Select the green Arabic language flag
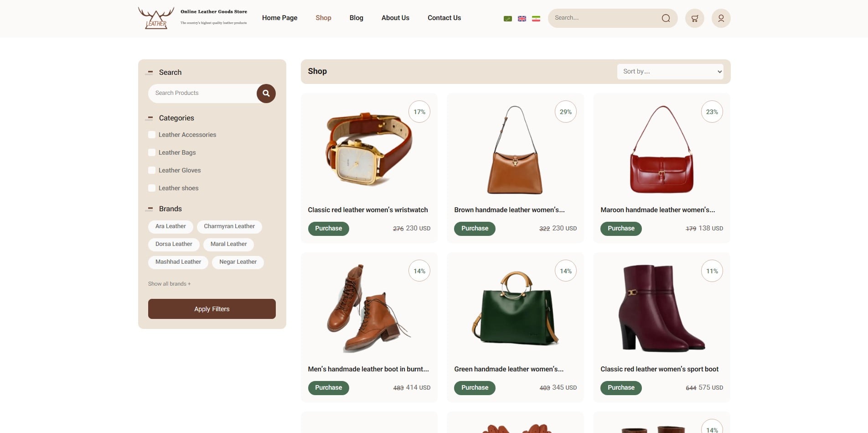Image resolution: width=868 pixels, height=433 pixels. [x=507, y=19]
